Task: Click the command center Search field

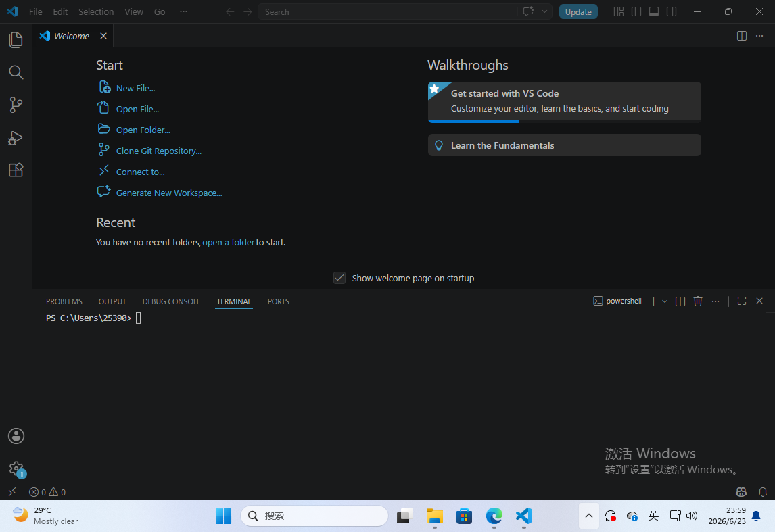Action: 388,12
